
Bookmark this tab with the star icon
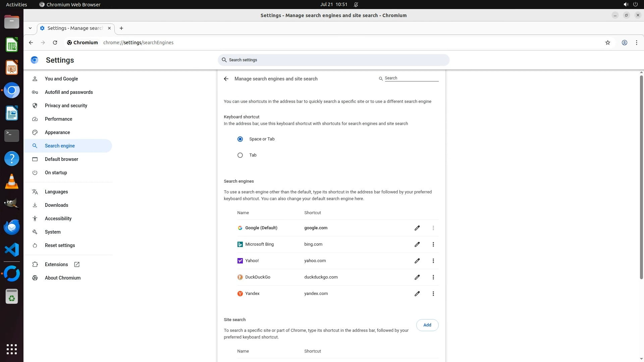(607, 43)
